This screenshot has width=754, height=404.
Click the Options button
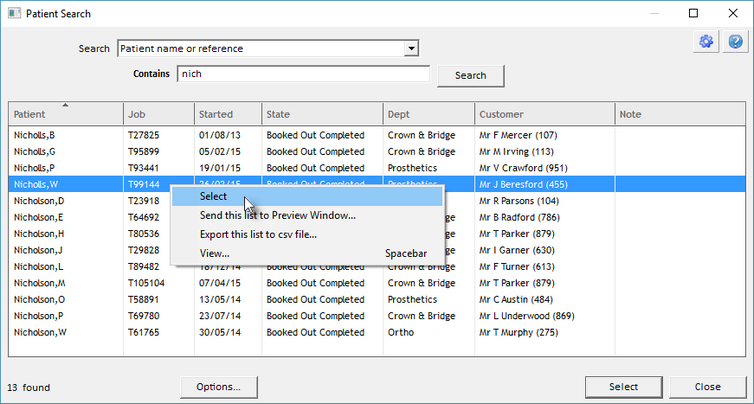point(218,386)
